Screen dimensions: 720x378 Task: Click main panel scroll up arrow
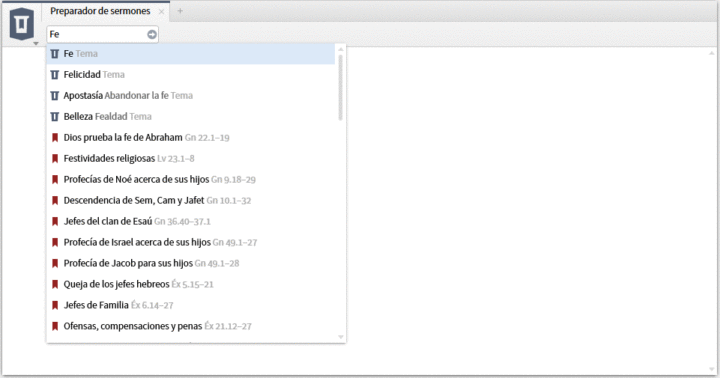tap(712, 53)
